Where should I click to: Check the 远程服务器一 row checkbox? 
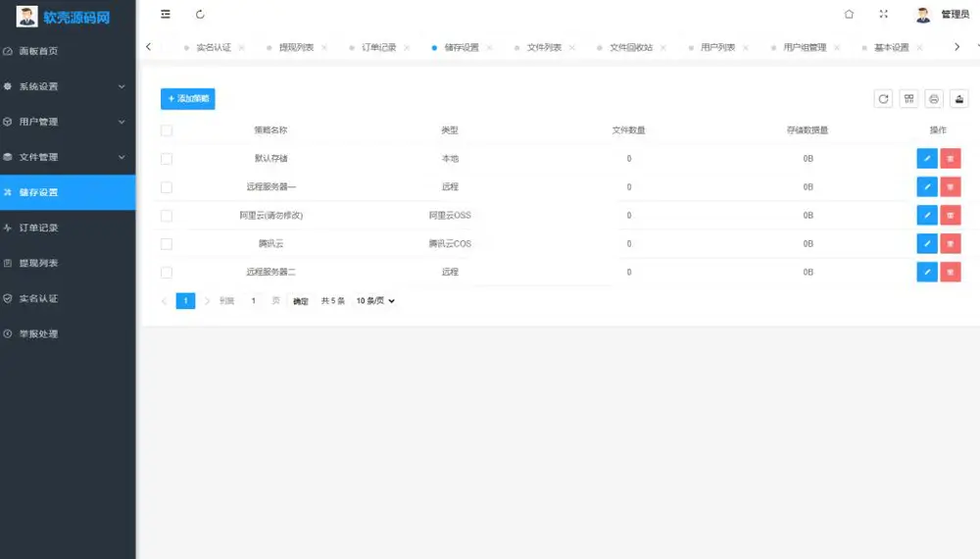tap(167, 187)
